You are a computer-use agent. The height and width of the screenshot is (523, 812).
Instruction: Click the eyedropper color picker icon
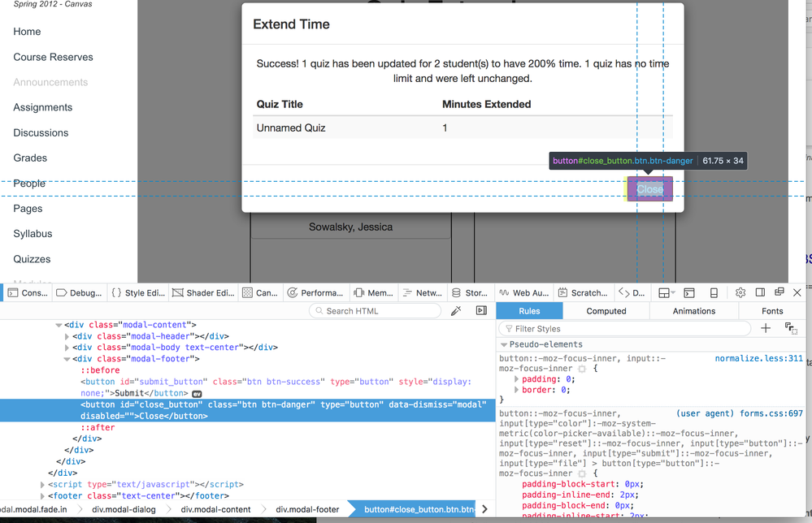pyautogui.click(x=456, y=311)
